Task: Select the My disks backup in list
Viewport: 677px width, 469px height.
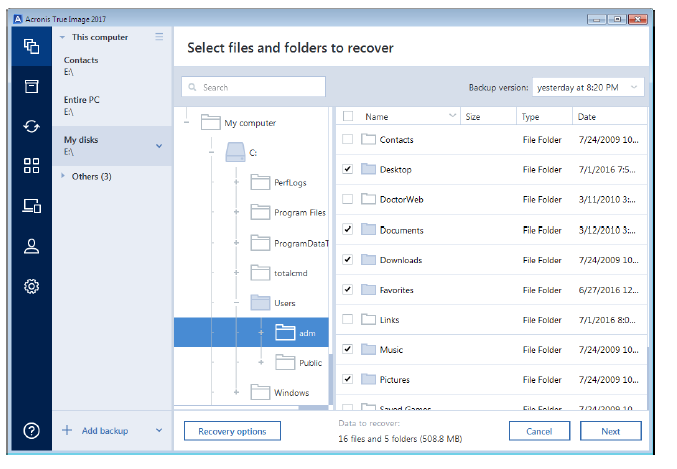Action: (x=112, y=146)
